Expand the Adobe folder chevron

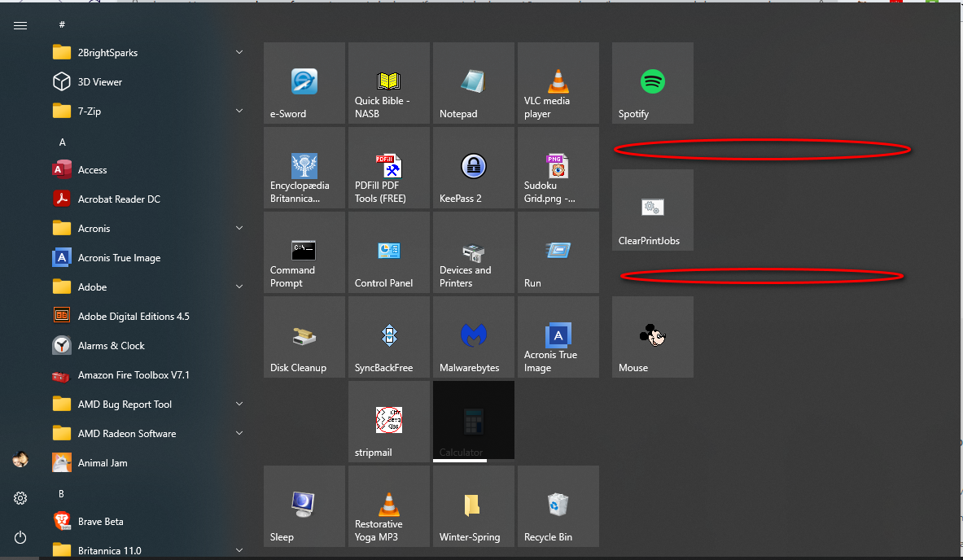(x=239, y=287)
